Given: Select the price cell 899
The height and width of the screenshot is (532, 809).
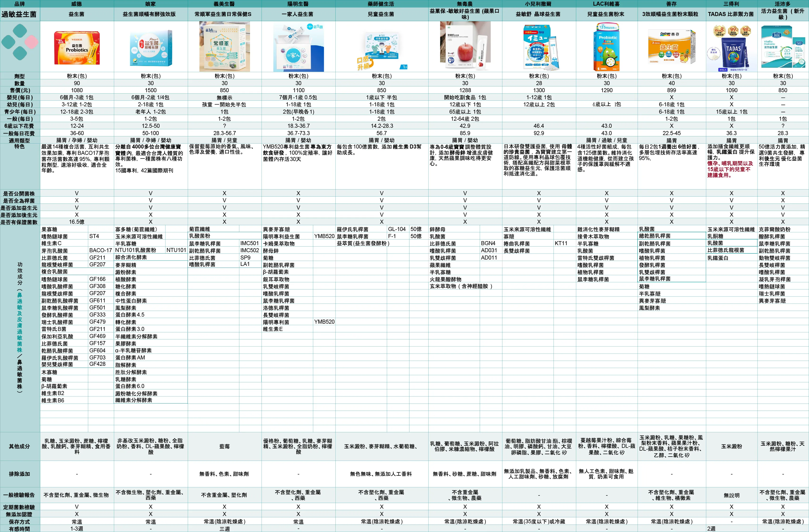Looking at the screenshot, I should coord(671,90).
